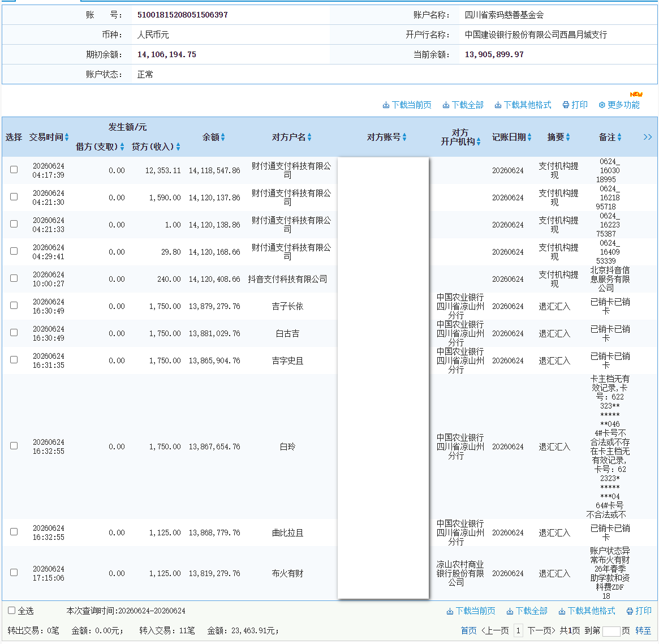The width and height of the screenshot is (659, 644).
Task: Click the 更多功能 gear icon
Action: (x=602, y=105)
